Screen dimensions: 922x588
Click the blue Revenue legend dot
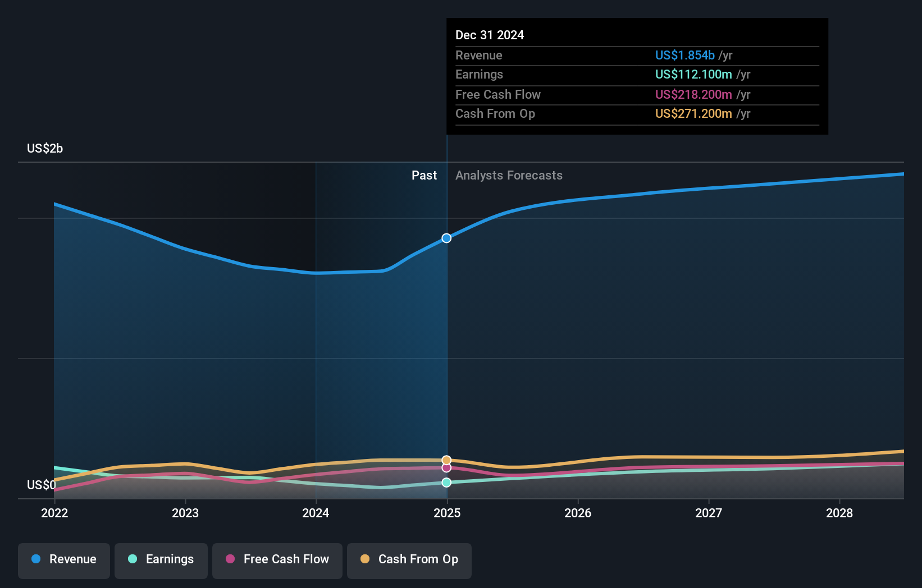(35, 559)
